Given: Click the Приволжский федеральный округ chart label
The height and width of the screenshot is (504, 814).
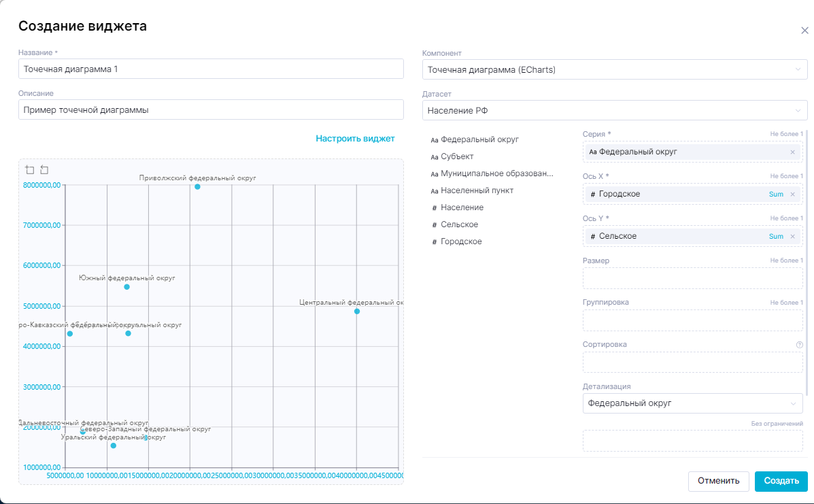Looking at the screenshot, I should pos(197,178).
